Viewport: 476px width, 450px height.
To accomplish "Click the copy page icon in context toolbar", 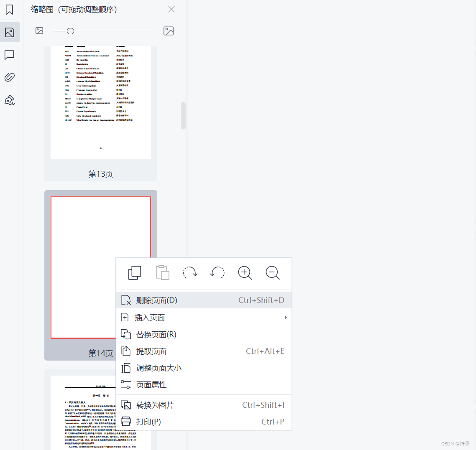I will pyautogui.click(x=134, y=272).
